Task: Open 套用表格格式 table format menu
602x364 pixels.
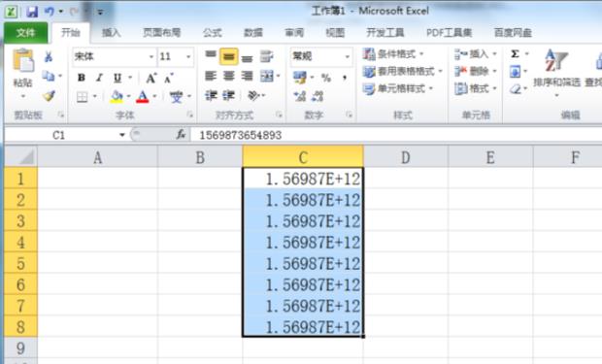Action: coord(402,72)
